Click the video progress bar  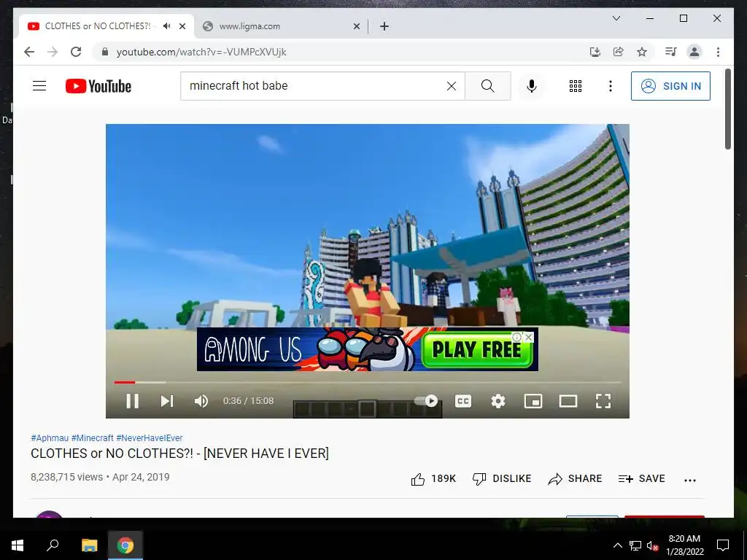(x=368, y=382)
